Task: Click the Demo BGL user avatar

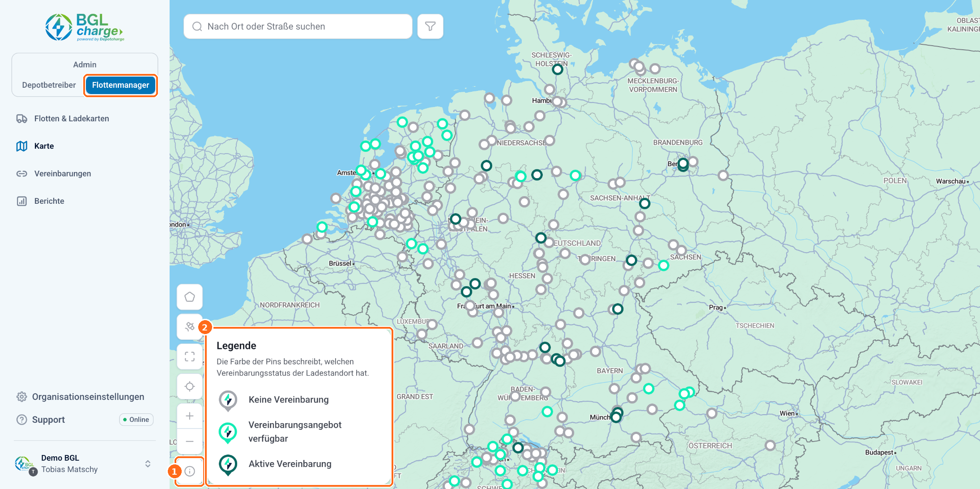Action: 25,464
